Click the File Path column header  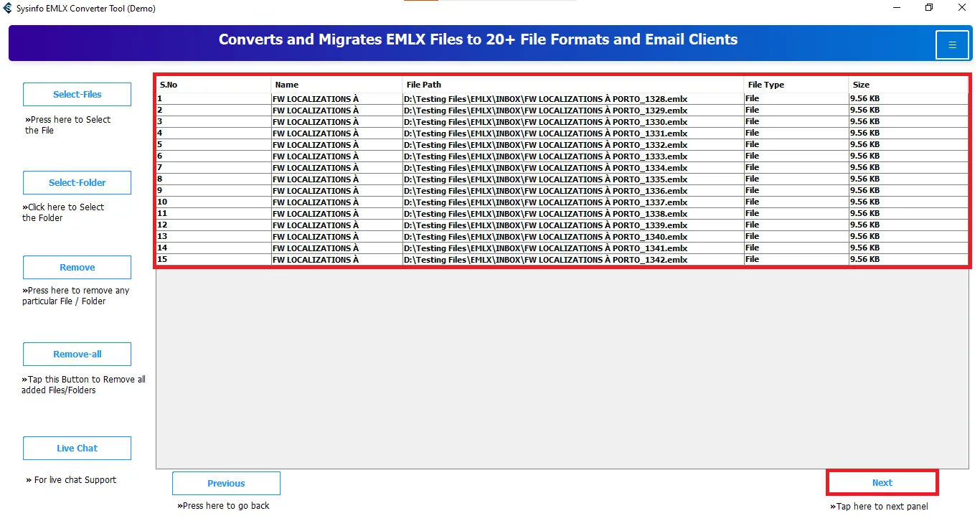click(573, 85)
